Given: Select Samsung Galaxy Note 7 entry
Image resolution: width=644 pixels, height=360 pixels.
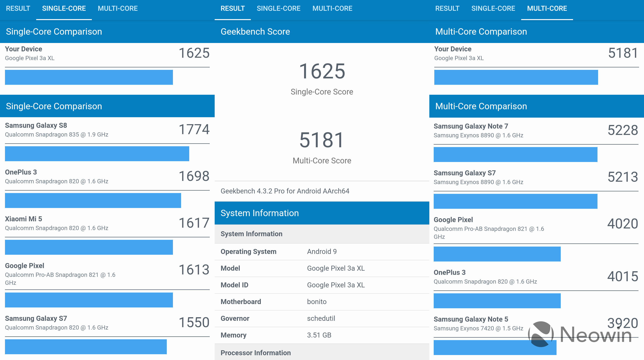Looking at the screenshot, I should point(536,141).
